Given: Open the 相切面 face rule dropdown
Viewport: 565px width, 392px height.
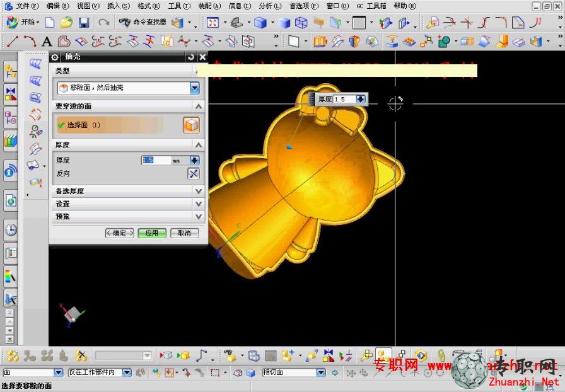Looking at the screenshot, I should [321, 372].
